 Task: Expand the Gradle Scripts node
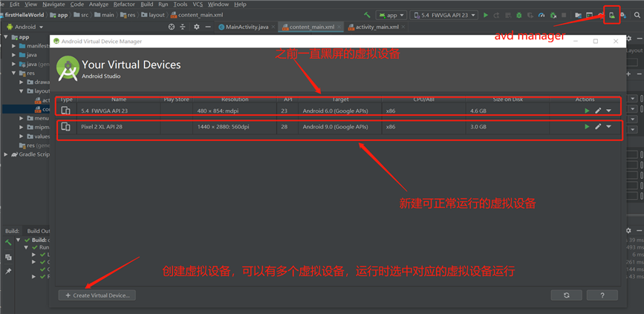[x=6, y=154]
